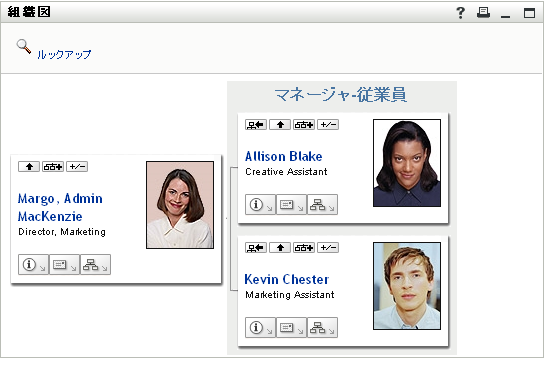Expand relationships on Margo MacKenzie card

53,167
